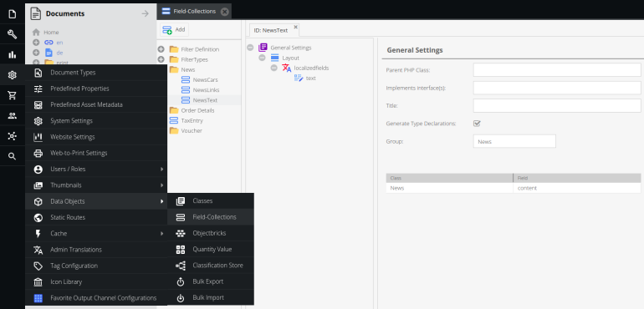Viewport: 644px width, 309px height.
Task: Open the Home document link
Action: click(51, 33)
